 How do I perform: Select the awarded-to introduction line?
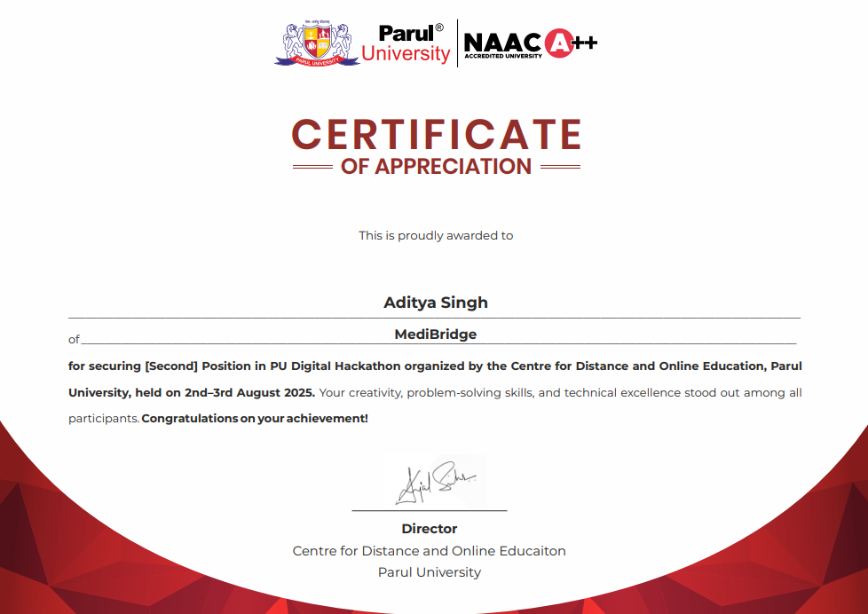[x=436, y=235]
